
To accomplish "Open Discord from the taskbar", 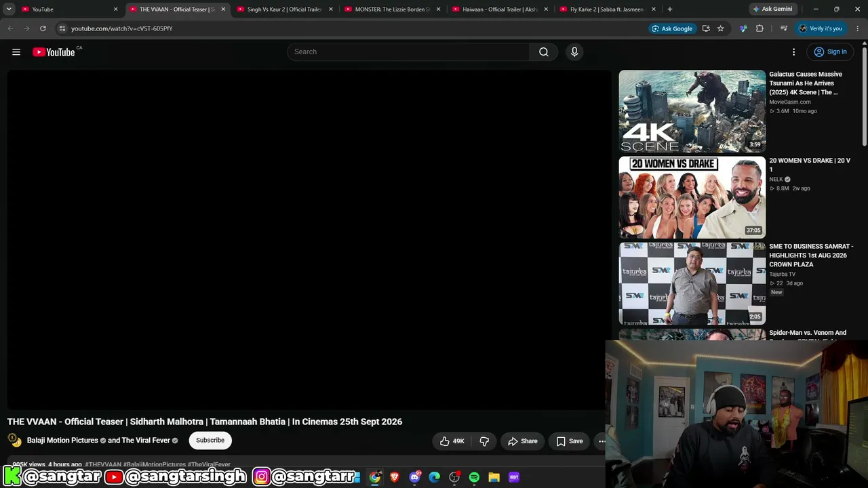I will point(414,477).
